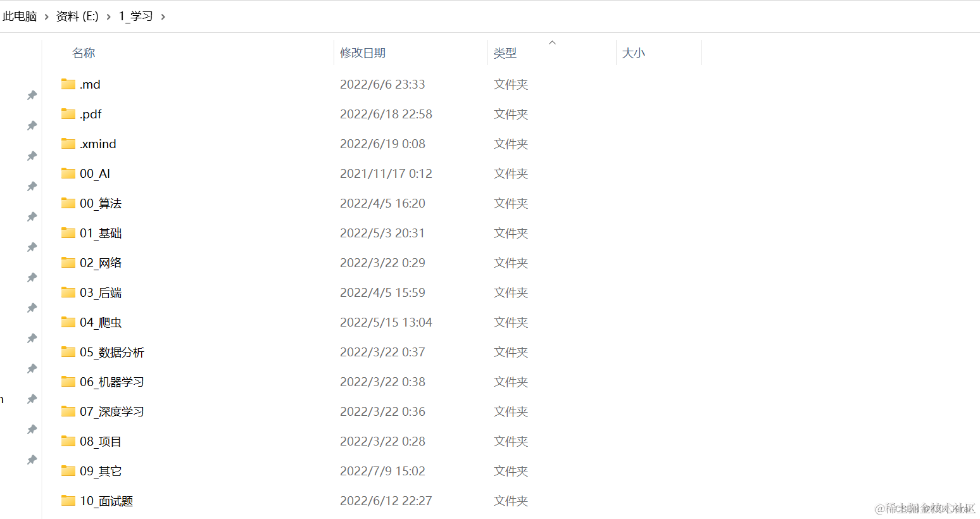This screenshot has width=980, height=519.
Task: Click the date 2022/7/9 15:02
Action: point(382,472)
